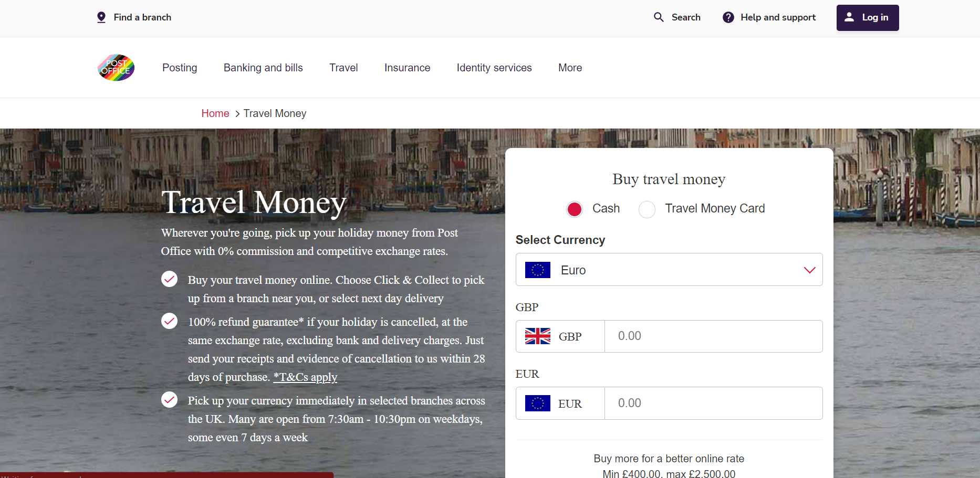Click checkmark icon beside '100% refund guarantee'
Viewport: 980px width, 478px height.
169,321
